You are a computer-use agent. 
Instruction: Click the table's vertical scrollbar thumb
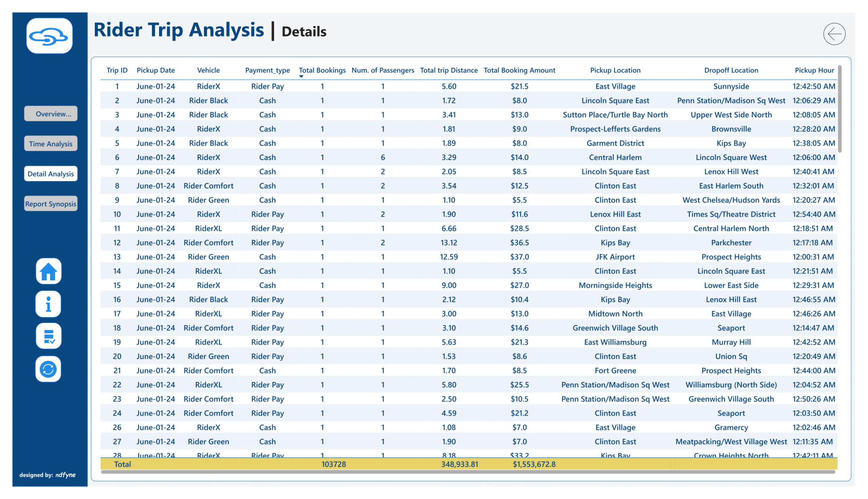(x=840, y=109)
